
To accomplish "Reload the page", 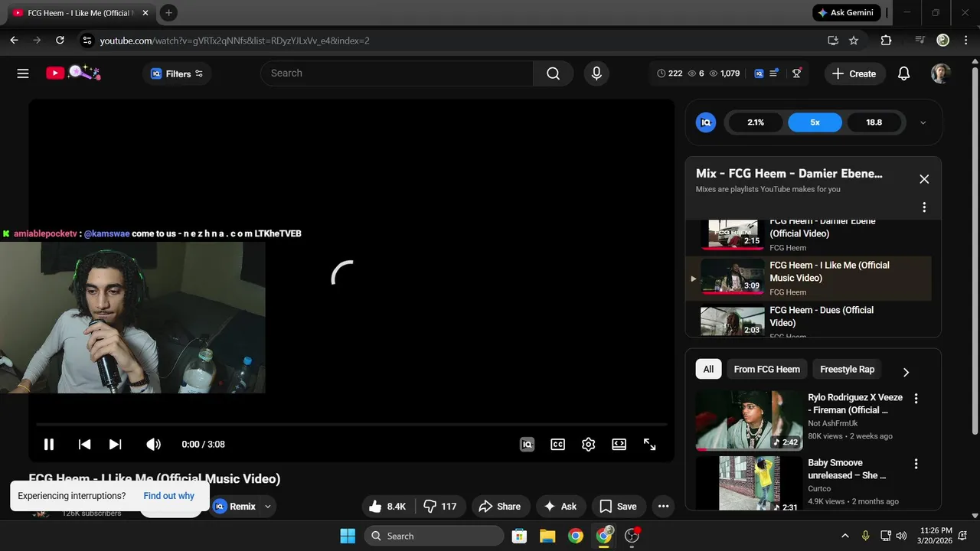I will (60, 40).
